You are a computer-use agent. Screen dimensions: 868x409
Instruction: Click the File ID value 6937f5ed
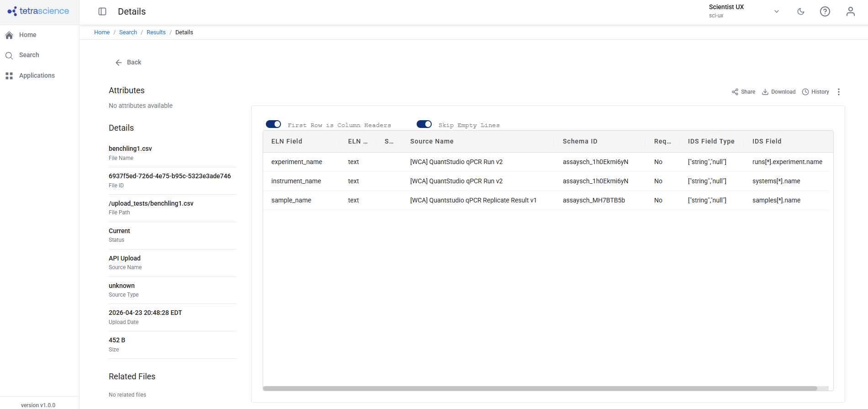click(x=170, y=176)
